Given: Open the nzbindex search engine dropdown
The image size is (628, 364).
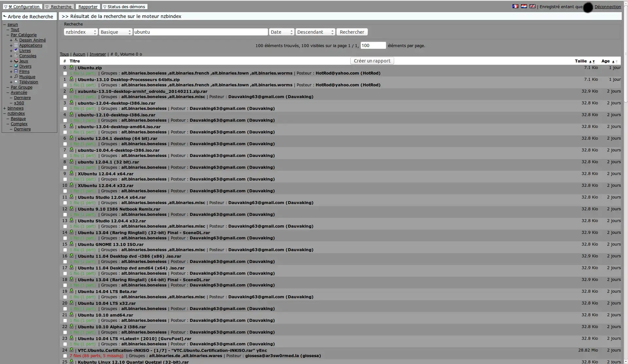Looking at the screenshot, I should point(80,32).
